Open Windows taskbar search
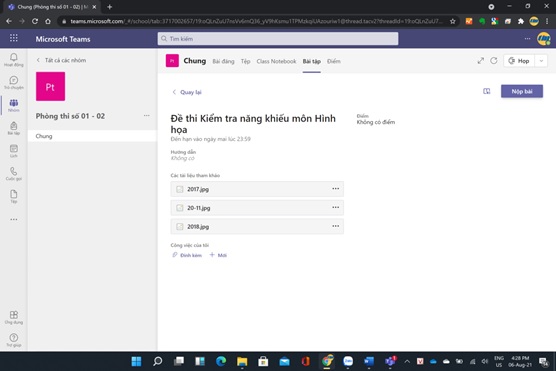 [x=157, y=361]
